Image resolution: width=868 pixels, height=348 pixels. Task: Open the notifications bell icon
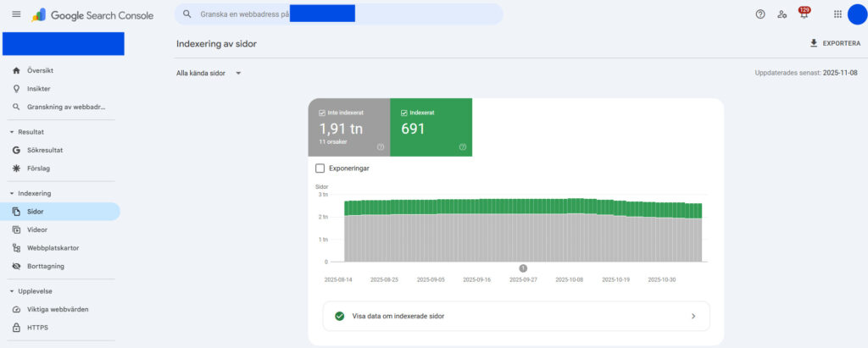(804, 14)
